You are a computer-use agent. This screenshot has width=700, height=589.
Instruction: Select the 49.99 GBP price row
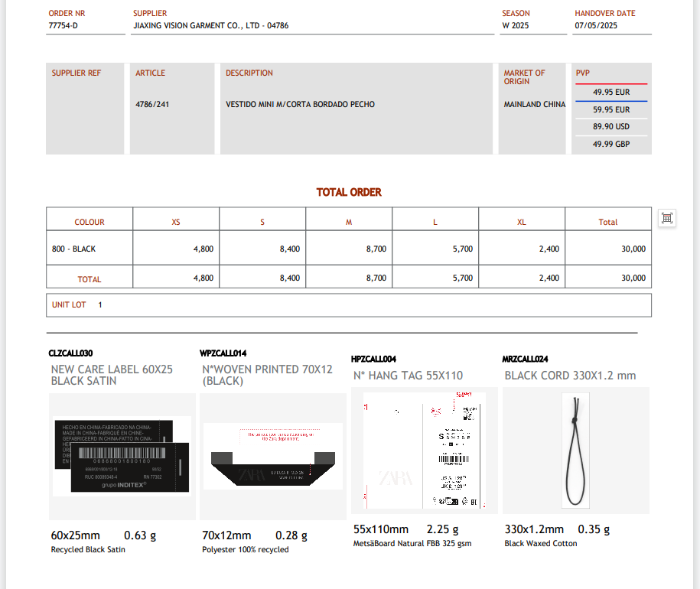click(x=610, y=144)
